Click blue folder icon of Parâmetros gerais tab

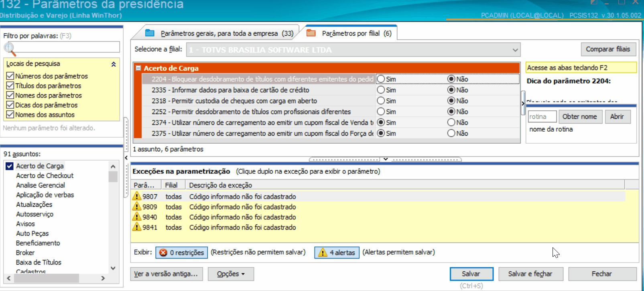[x=150, y=33]
